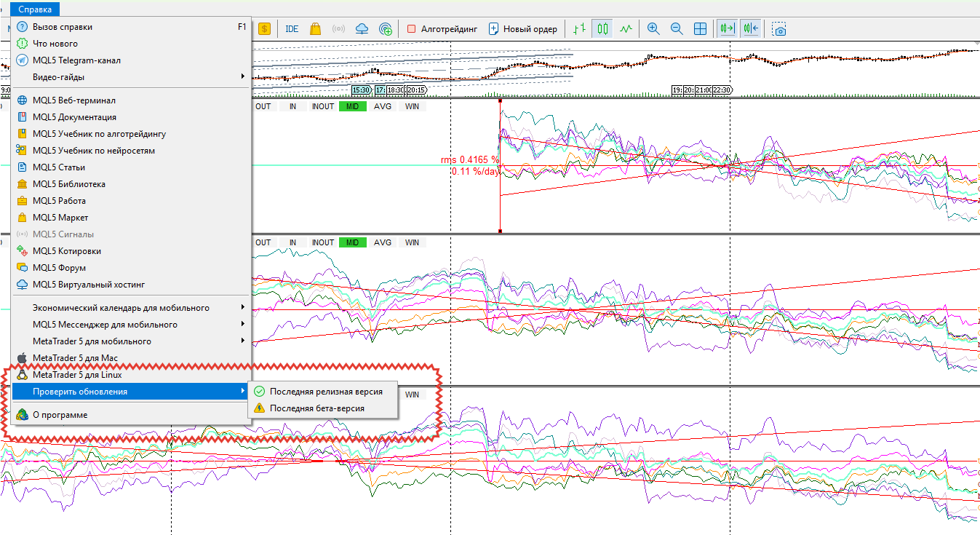
Task: Click the yellow dollar sign toolbar icon
Action: (264, 29)
